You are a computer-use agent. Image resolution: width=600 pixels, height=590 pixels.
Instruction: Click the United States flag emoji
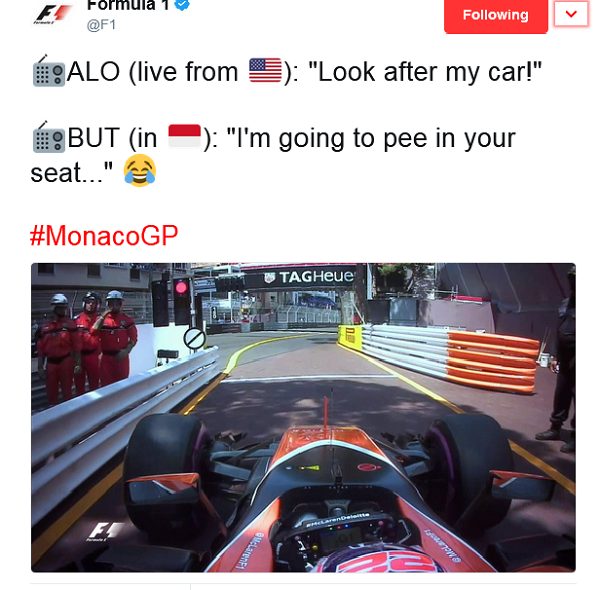pyautogui.click(x=265, y=70)
